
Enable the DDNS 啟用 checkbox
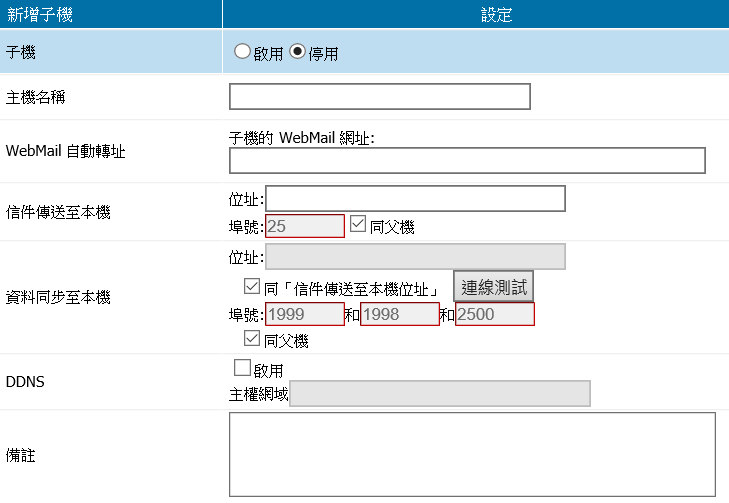[242, 368]
